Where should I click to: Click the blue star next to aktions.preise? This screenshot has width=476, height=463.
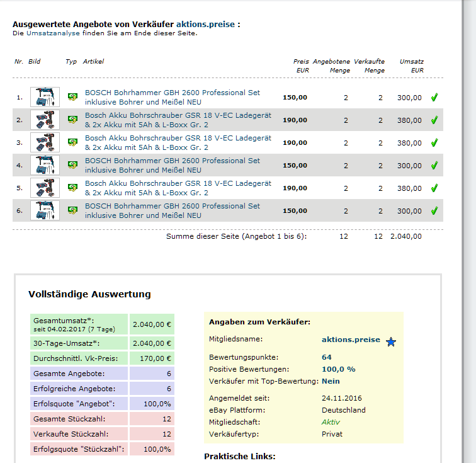(x=391, y=341)
